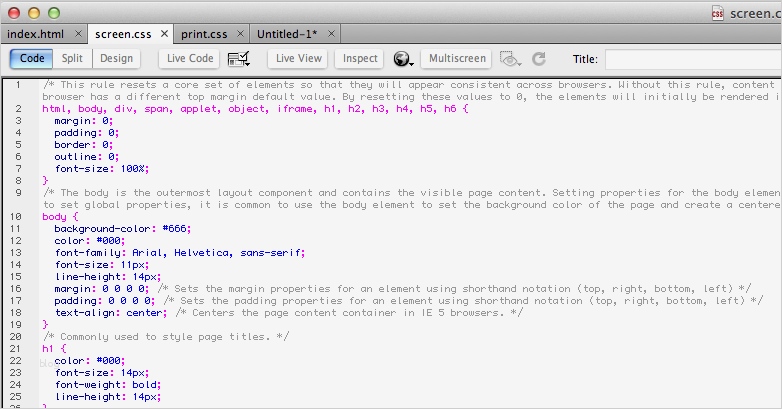Click the red close window button

[14, 13]
